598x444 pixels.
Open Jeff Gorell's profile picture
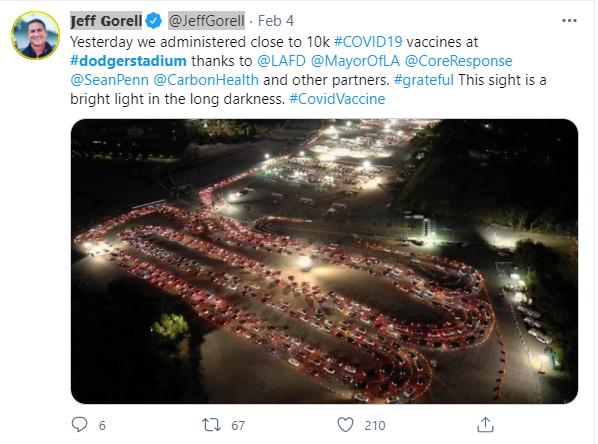tap(35, 35)
